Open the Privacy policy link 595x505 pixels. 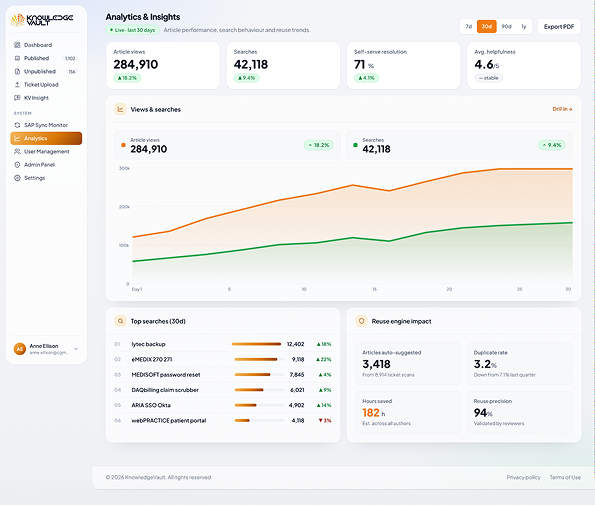pos(523,477)
